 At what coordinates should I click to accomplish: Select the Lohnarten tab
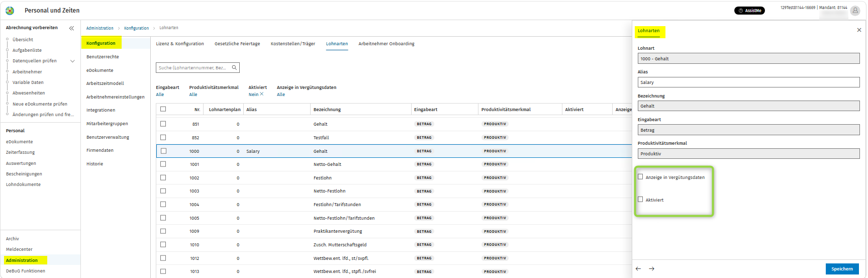[x=337, y=44]
